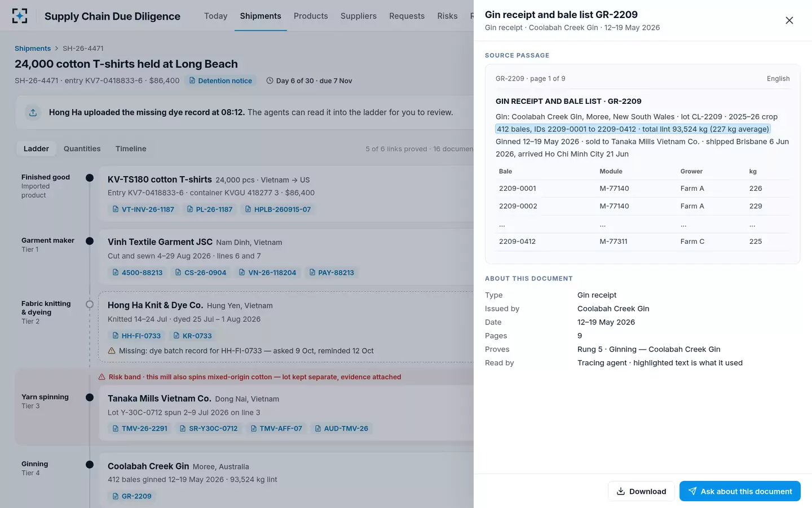Click the risk band warning triangle icon
The width and height of the screenshot is (812, 508).
tap(102, 377)
